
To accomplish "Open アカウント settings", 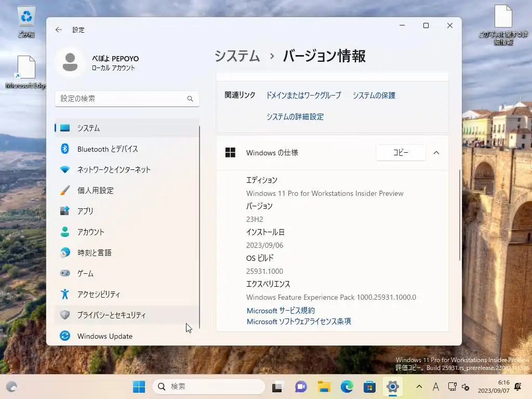I will tap(127, 232).
